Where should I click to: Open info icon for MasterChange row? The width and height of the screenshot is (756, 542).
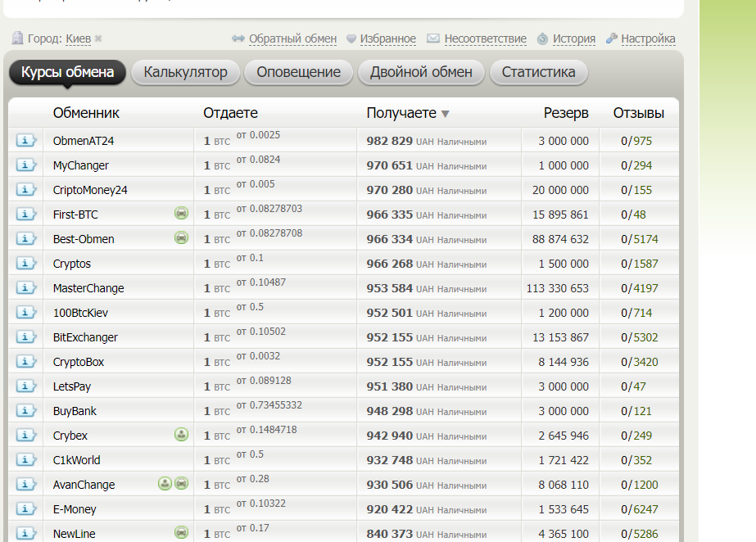[26, 287]
